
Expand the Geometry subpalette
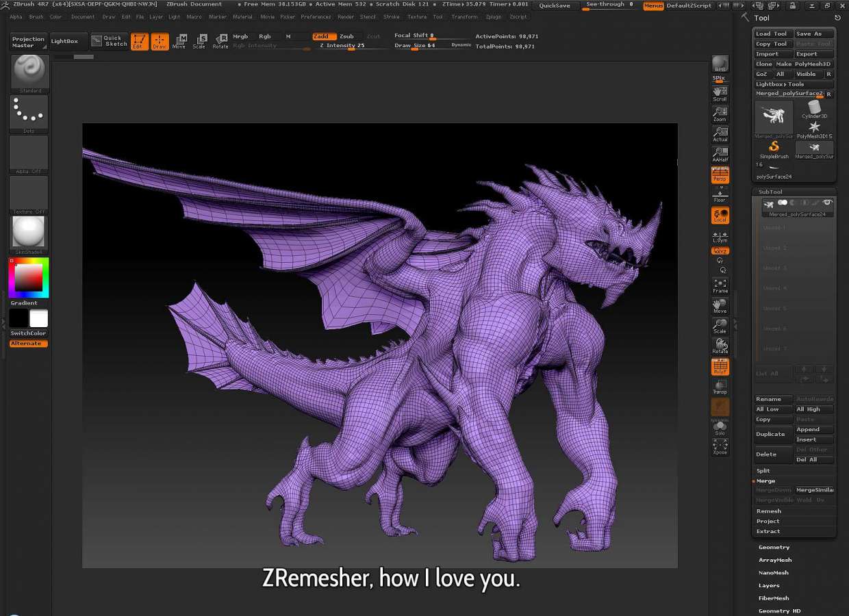point(774,548)
